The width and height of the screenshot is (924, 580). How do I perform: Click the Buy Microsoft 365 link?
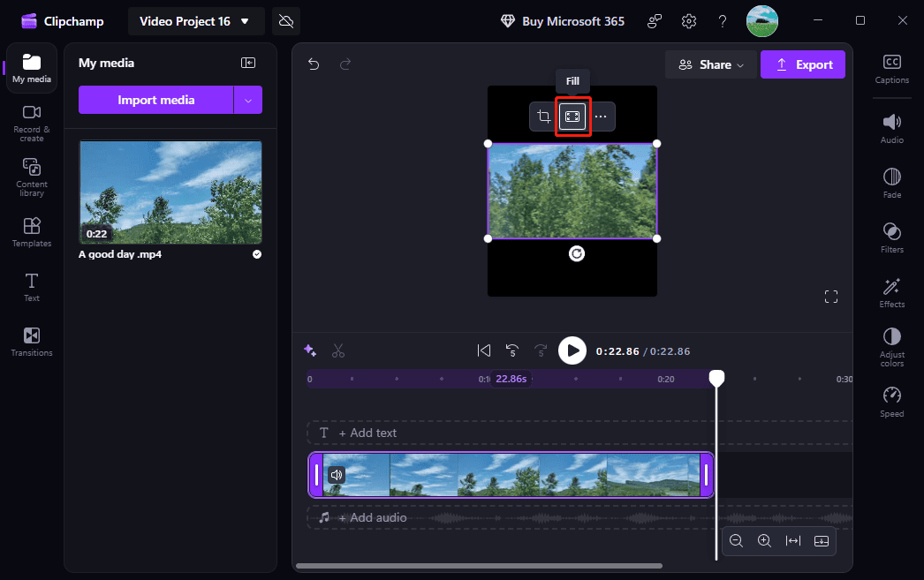(562, 20)
